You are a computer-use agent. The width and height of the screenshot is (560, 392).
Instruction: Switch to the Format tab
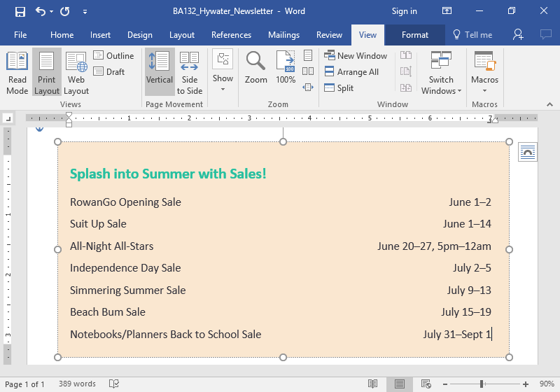click(414, 35)
